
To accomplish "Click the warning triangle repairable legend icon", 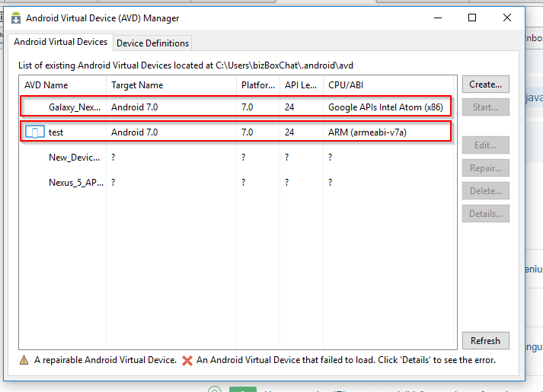I will click(x=24, y=360).
